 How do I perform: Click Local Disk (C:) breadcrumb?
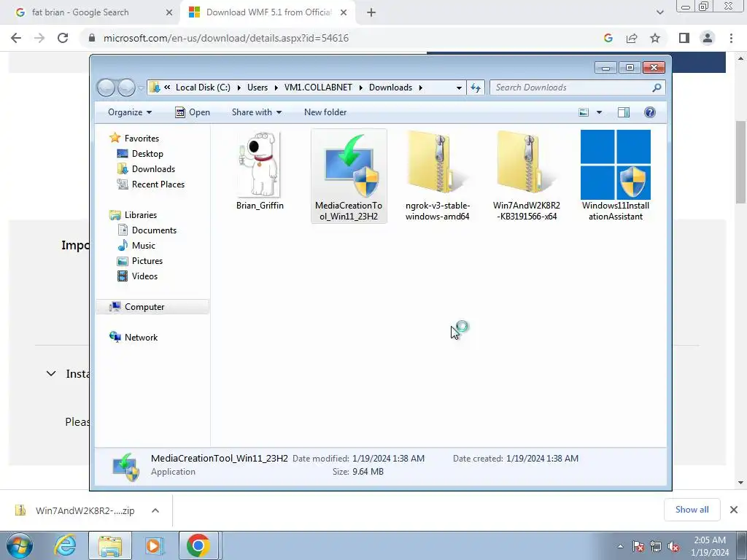pos(203,87)
